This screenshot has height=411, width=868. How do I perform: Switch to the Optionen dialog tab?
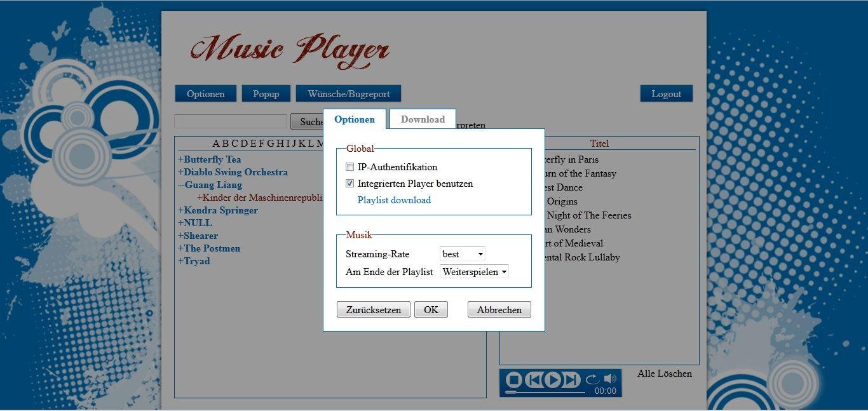(355, 119)
